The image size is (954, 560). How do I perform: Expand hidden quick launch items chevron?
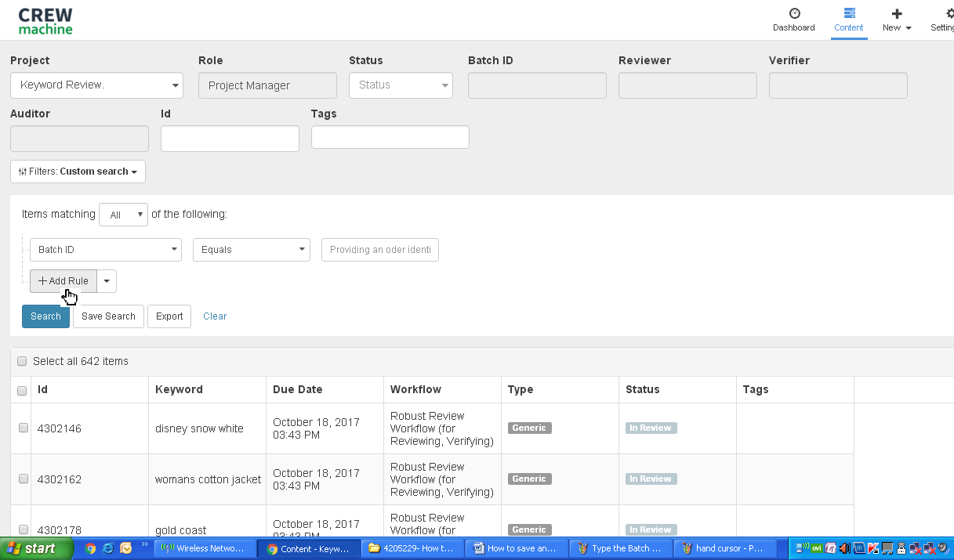[x=144, y=545]
